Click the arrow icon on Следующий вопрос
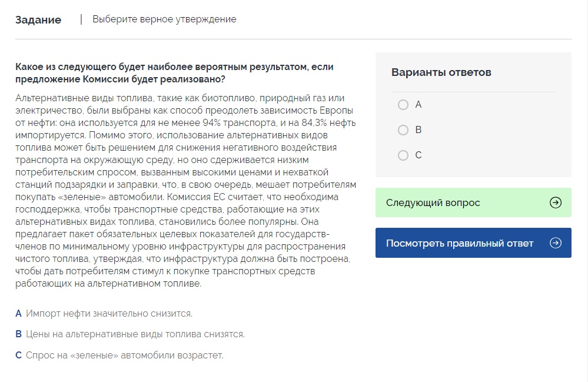This screenshot has width=588, height=382. click(x=555, y=202)
